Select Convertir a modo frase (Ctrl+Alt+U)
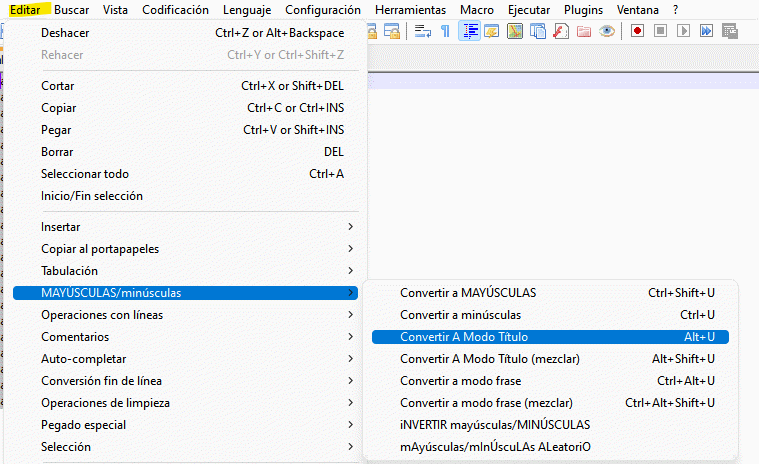Screen dimensions: 759x464 click(550, 381)
